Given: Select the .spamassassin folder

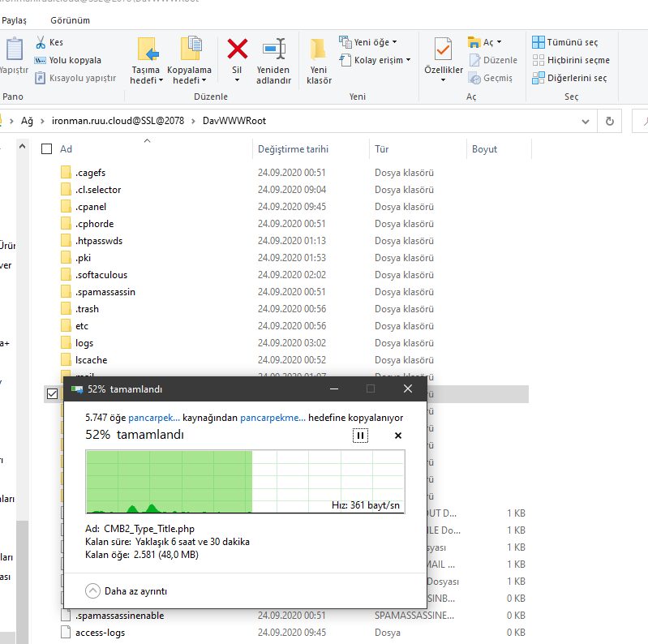Looking at the screenshot, I should [x=105, y=292].
